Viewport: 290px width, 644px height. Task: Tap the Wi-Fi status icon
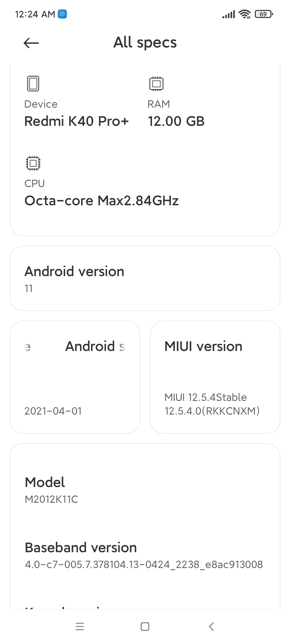pos(245,14)
